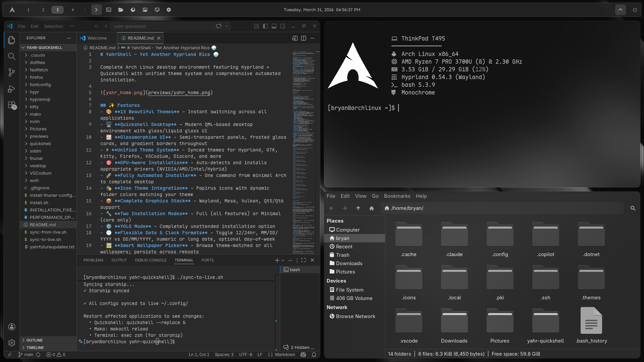644x362 pixels.
Task: Click the Customize Layout icon in title bar
Action: pos(257,26)
